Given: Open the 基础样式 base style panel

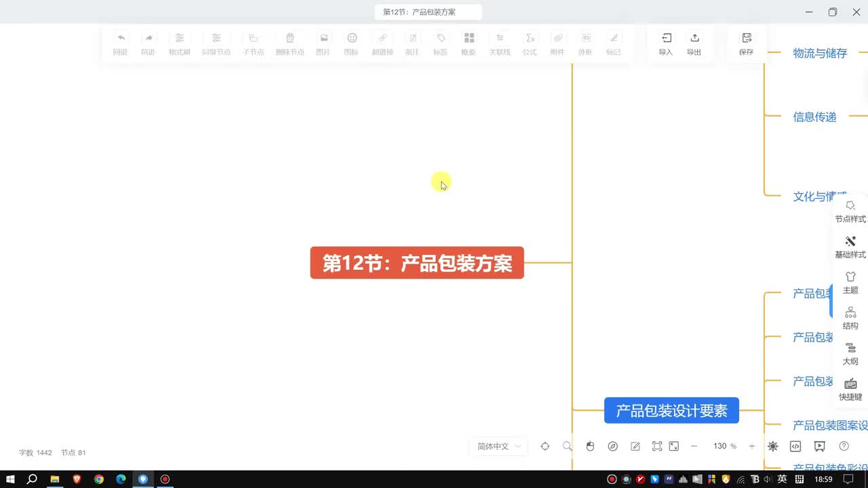Looking at the screenshot, I should 850,247.
